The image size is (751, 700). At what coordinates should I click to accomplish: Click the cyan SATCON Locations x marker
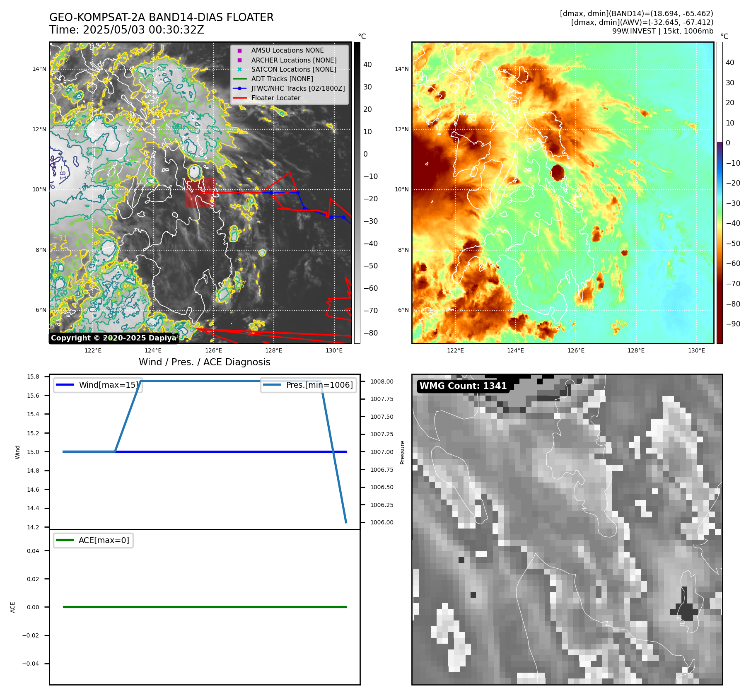tap(239, 70)
